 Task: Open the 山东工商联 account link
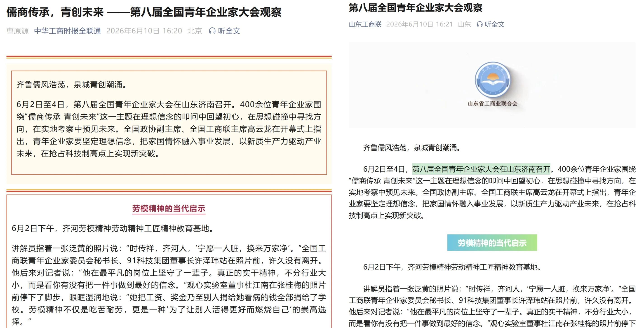[x=365, y=24]
